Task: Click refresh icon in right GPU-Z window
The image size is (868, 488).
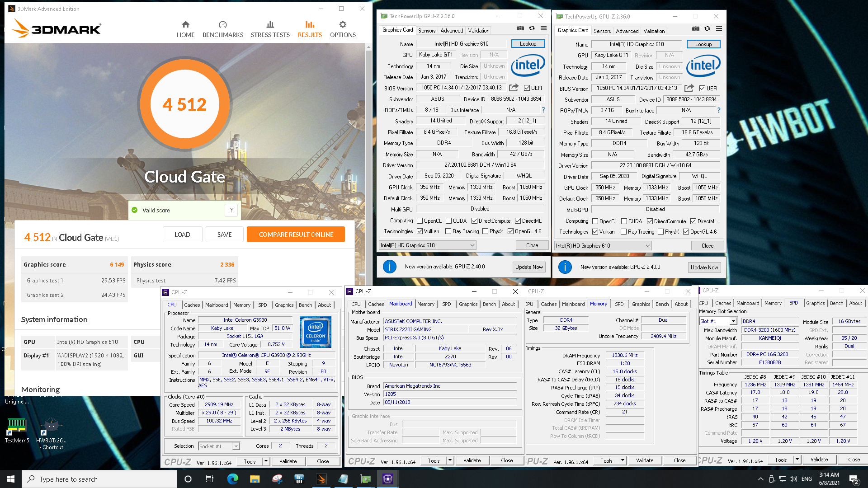Action: tap(707, 28)
